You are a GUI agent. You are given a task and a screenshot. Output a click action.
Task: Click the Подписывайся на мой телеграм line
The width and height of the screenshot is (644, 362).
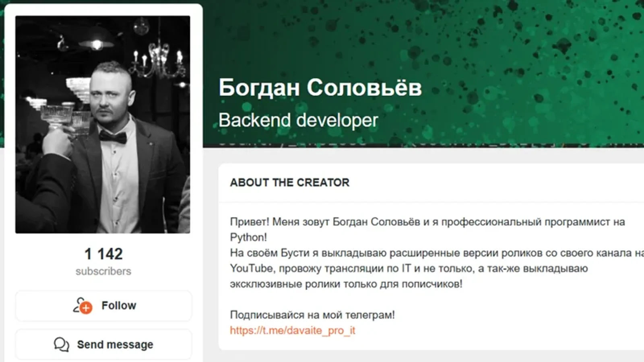coord(312,315)
